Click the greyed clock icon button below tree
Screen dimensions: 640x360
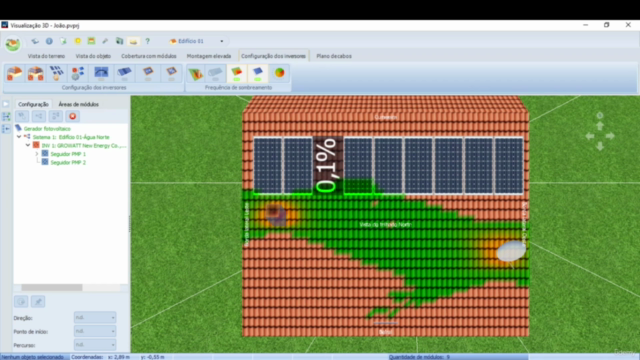point(21,302)
